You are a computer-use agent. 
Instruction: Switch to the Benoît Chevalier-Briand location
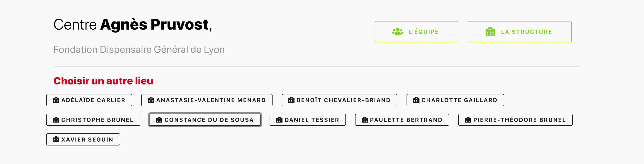(339, 100)
